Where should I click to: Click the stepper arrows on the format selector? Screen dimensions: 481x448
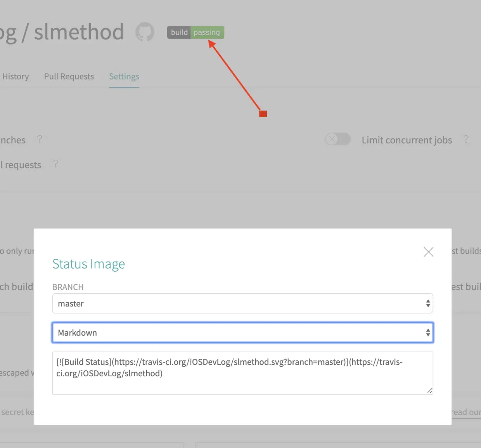pos(428,333)
